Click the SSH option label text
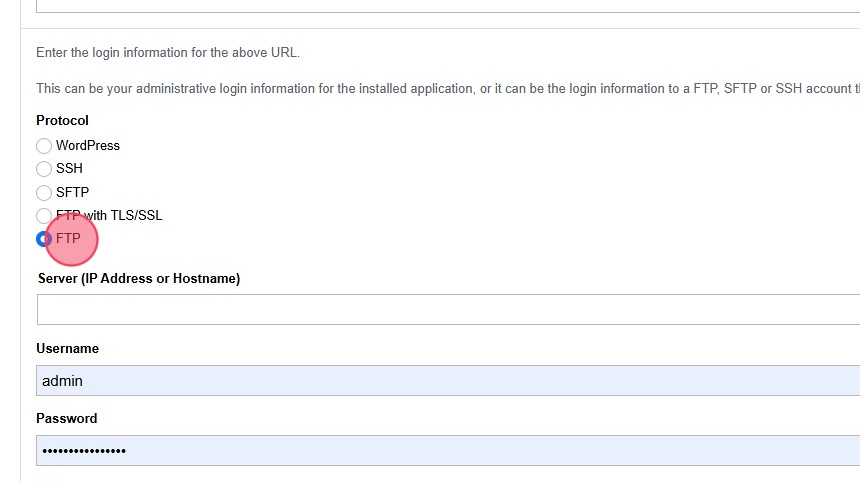860x481 pixels. 69,169
